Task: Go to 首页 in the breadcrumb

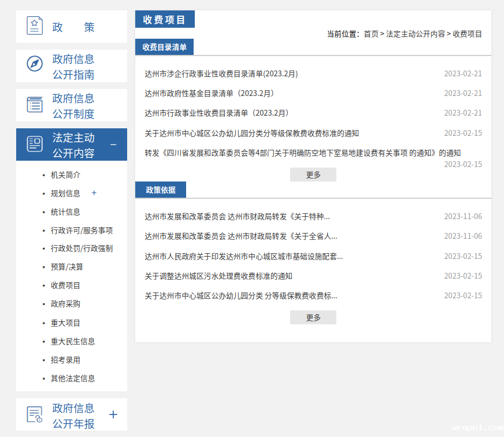Action: (x=370, y=34)
